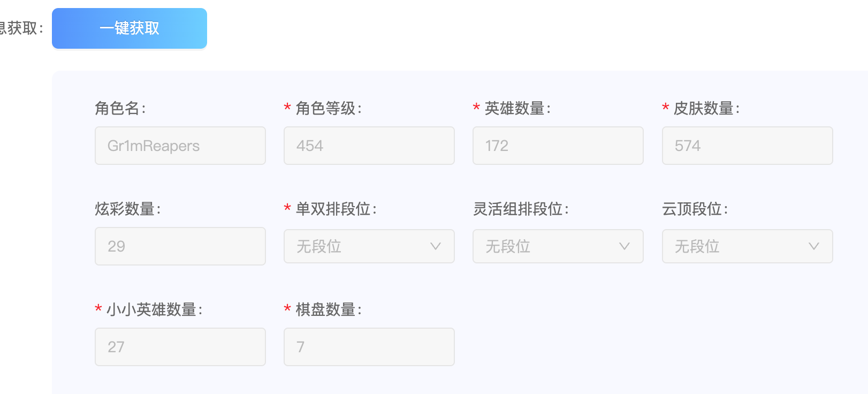Click the chevron arrow in 灵活组排段位 select
The width and height of the screenshot is (868, 394).
[625, 246]
